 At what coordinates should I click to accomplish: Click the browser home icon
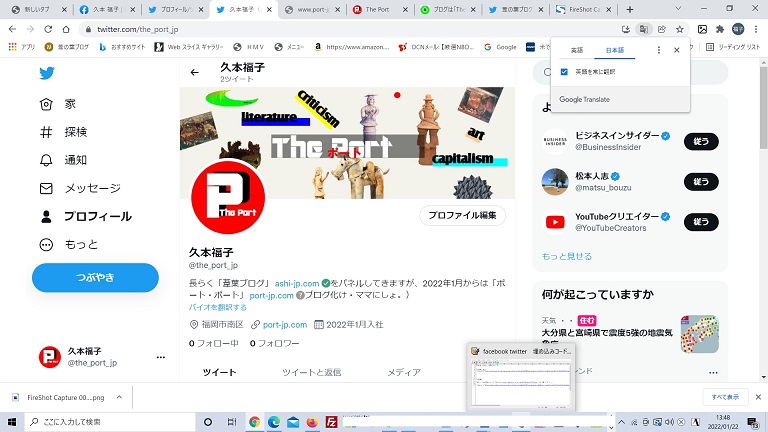[66, 29]
